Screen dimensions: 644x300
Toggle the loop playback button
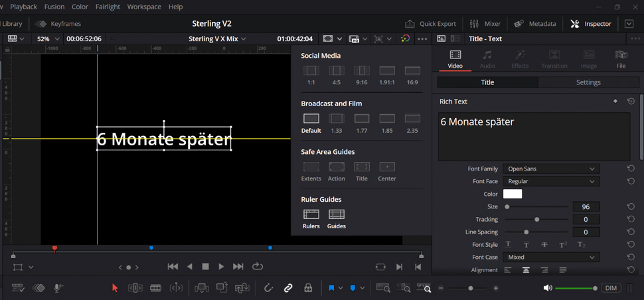click(258, 267)
